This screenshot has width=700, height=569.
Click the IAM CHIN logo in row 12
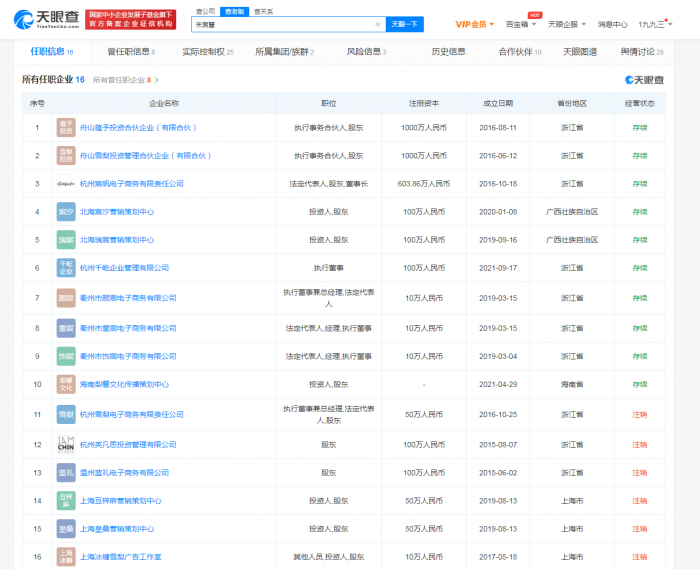tap(65, 444)
